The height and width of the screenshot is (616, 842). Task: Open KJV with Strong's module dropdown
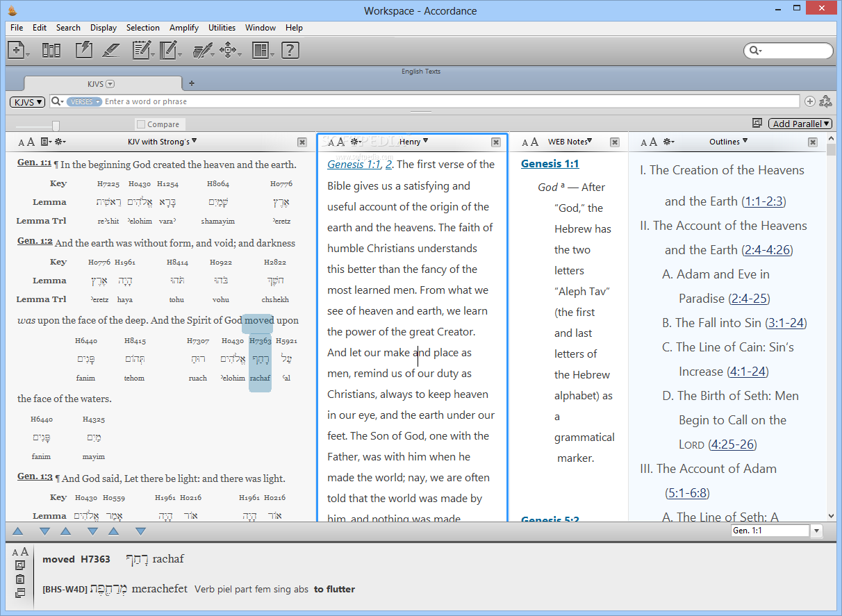(x=163, y=142)
